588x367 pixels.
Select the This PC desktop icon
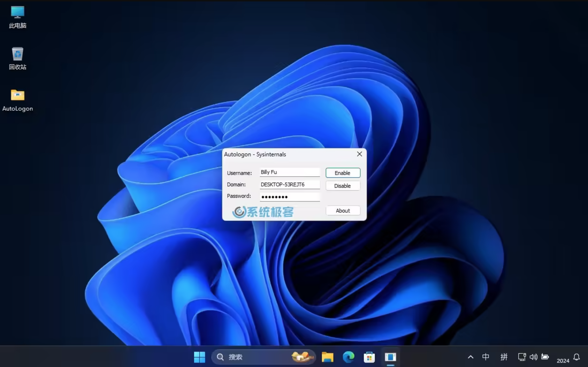pos(17,16)
